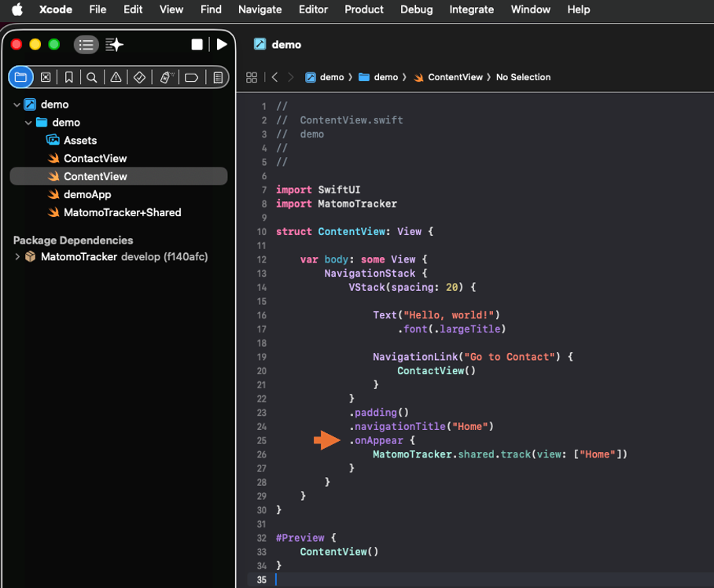The height and width of the screenshot is (588, 714).
Task: Click the demo scheme title
Action: [x=286, y=45]
